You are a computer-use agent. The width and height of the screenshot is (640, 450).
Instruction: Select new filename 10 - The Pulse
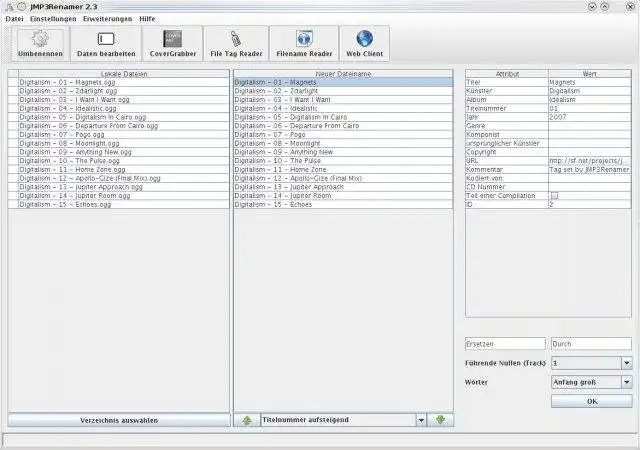(x=343, y=161)
